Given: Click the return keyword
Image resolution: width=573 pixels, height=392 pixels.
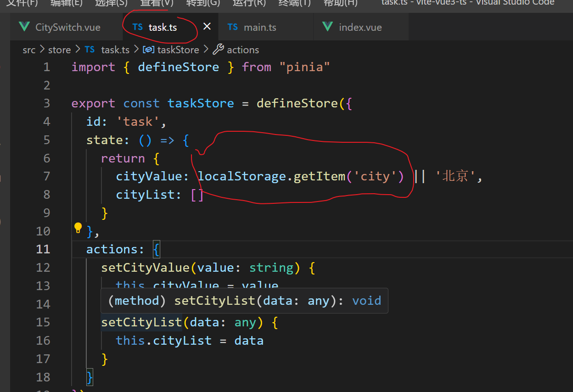Looking at the screenshot, I should (x=123, y=158).
